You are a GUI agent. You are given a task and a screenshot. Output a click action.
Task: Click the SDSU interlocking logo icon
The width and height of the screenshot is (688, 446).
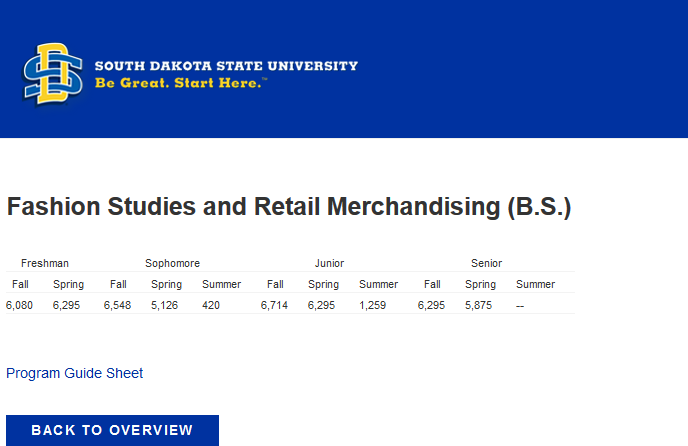tap(52, 74)
